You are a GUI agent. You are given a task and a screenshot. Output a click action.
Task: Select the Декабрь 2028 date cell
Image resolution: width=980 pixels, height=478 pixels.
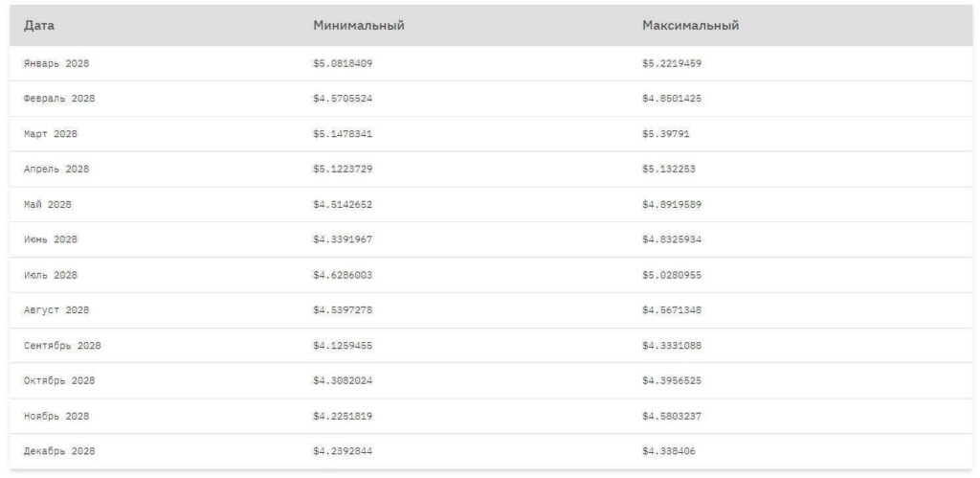click(x=59, y=451)
